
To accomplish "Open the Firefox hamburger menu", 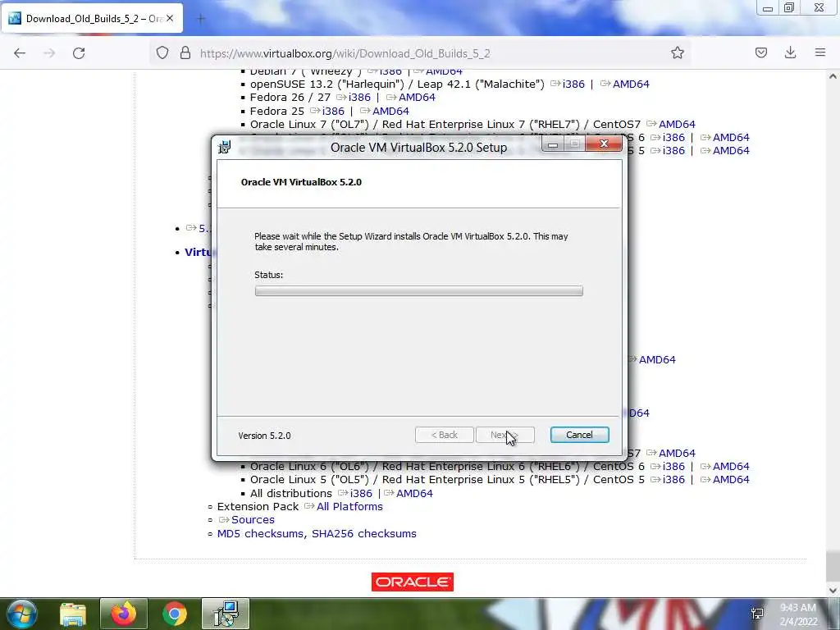I will click(x=819, y=52).
